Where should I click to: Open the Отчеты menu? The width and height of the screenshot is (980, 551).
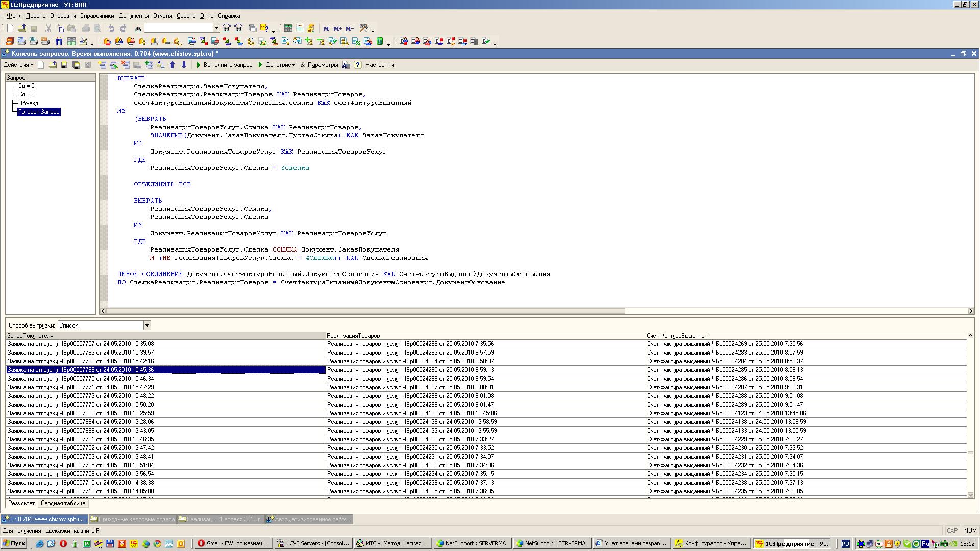[x=162, y=16]
